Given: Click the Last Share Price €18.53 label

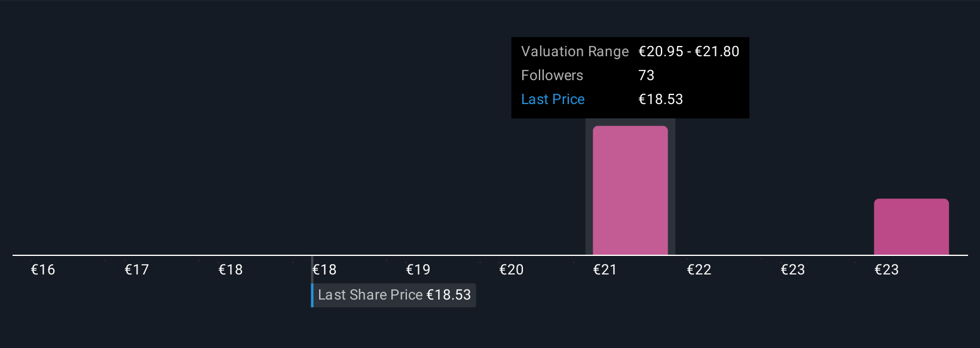Looking at the screenshot, I should [x=394, y=295].
